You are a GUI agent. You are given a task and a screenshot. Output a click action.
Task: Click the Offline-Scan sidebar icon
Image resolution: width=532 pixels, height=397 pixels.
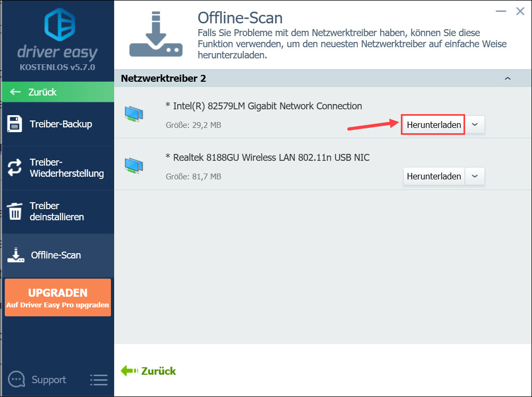pos(15,255)
